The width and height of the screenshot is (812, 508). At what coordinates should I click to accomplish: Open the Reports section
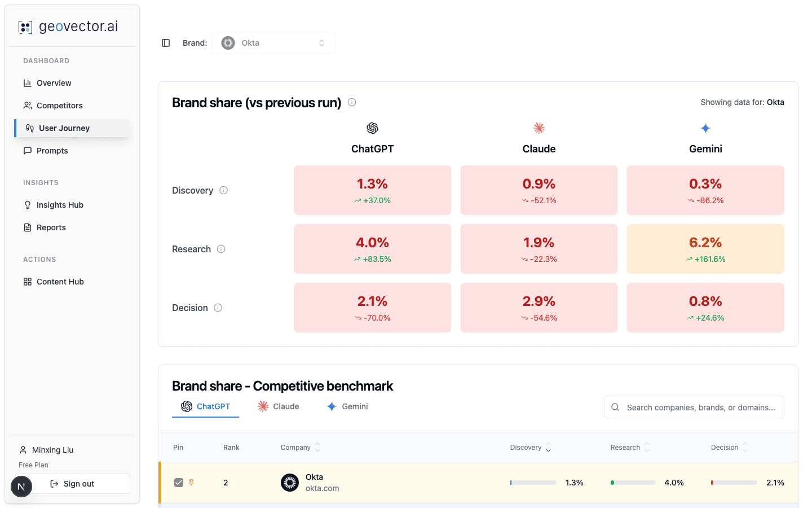pyautogui.click(x=50, y=227)
